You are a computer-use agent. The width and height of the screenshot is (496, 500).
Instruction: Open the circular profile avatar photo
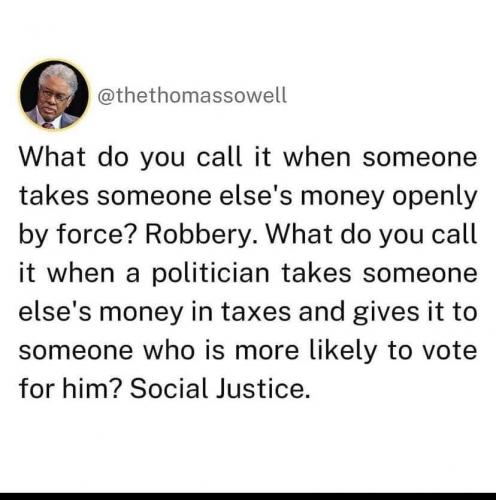coord(54,95)
